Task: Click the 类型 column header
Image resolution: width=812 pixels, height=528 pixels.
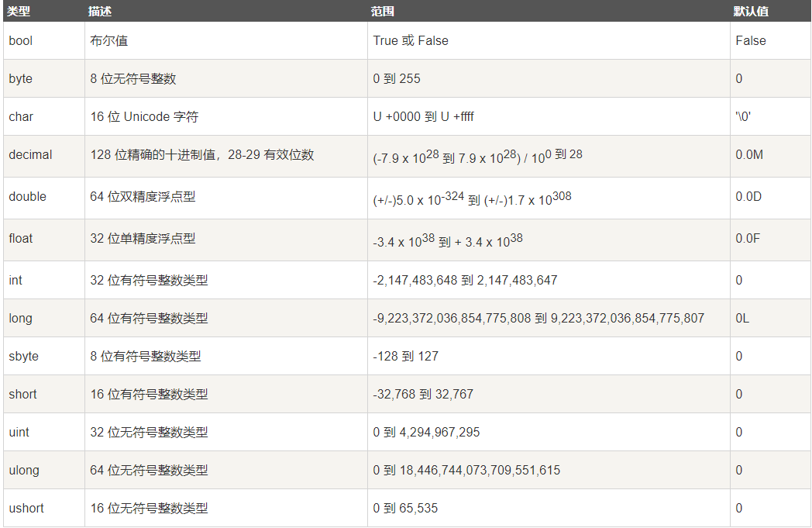Action: click(x=19, y=12)
